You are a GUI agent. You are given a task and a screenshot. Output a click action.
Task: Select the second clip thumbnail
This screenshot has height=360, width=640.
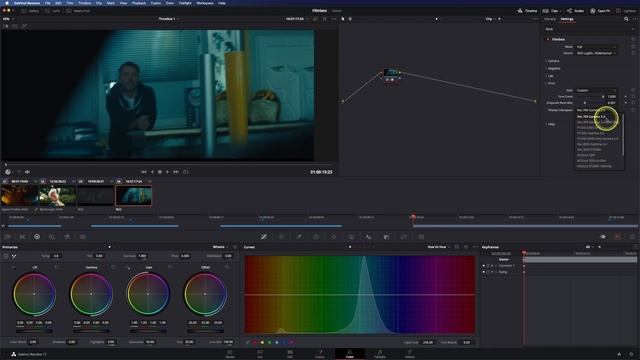click(x=57, y=196)
